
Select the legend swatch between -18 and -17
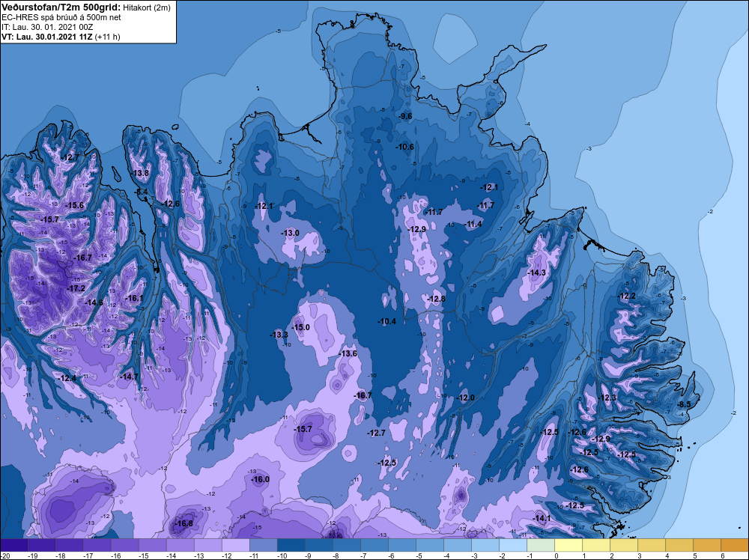pyautogui.click(x=69, y=545)
